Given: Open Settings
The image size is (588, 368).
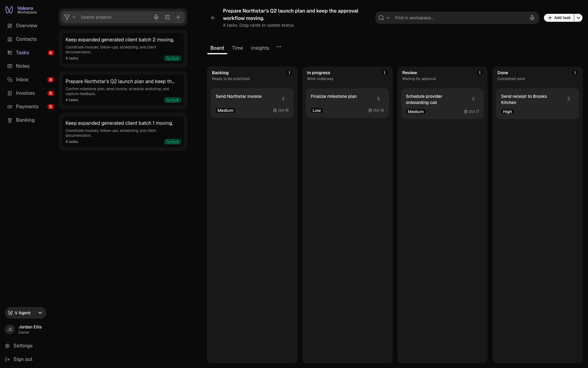Looking at the screenshot, I should tap(19, 346).
